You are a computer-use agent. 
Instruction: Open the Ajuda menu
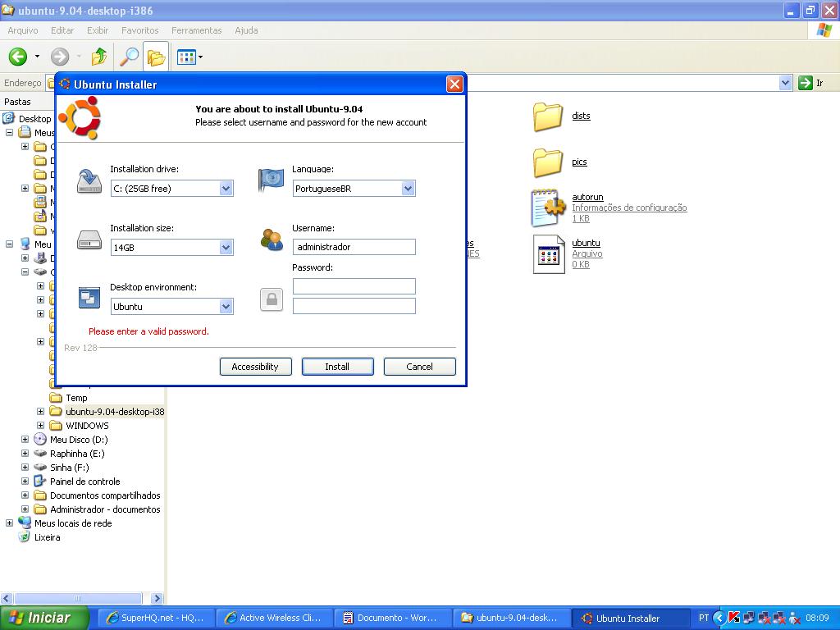pyautogui.click(x=246, y=30)
